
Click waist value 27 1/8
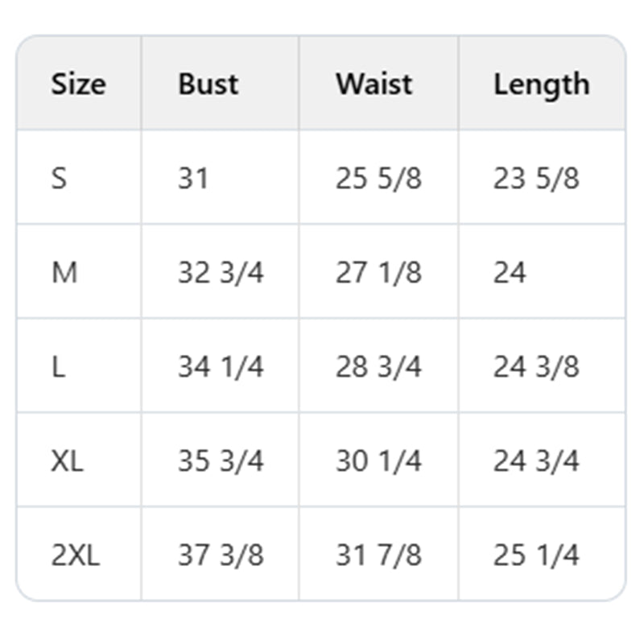(378, 273)
